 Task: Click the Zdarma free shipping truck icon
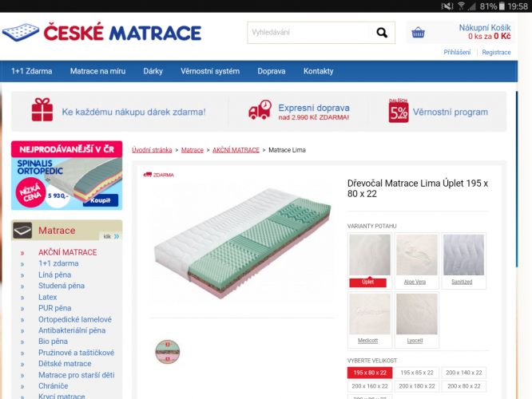(x=148, y=175)
